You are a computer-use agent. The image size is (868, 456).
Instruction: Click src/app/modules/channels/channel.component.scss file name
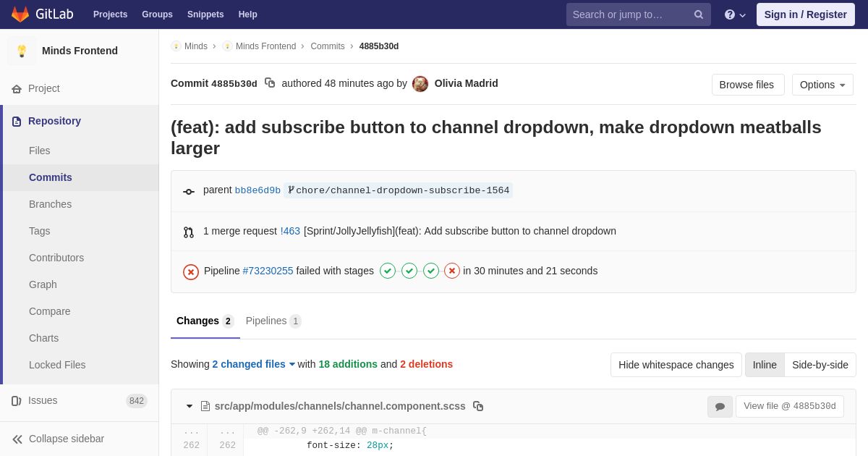(340, 406)
